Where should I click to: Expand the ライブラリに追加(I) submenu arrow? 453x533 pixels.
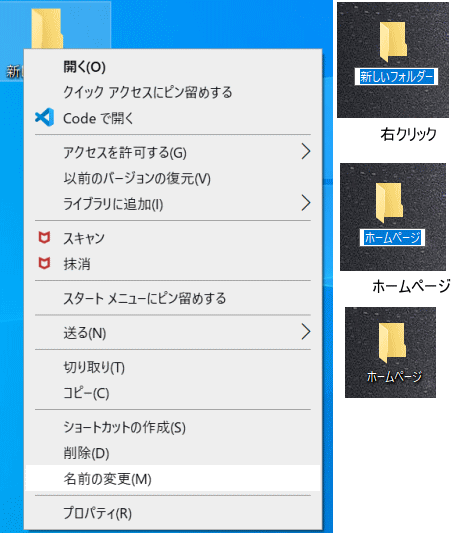pyautogui.click(x=306, y=203)
